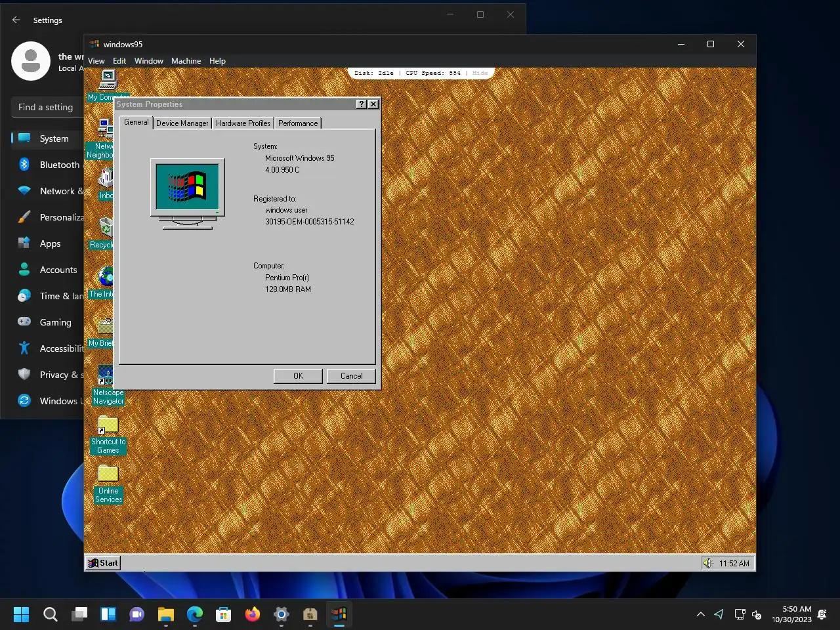Screen dimensions: 840x630
Task: Switch to the Hardware Profiles tab
Action: tap(243, 123)
